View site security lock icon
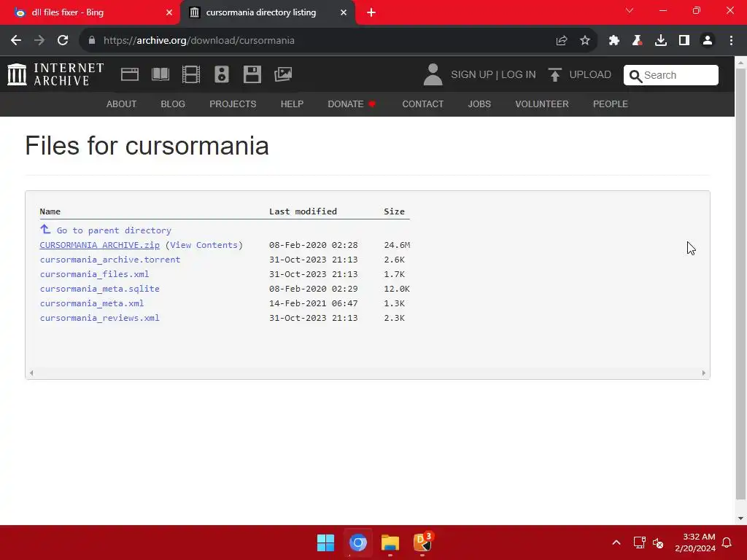 [92, 41]
